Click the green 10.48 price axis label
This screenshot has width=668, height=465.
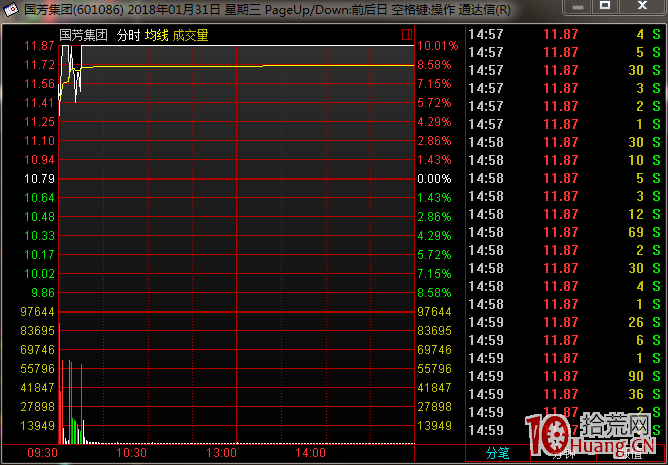coord(39,217)
